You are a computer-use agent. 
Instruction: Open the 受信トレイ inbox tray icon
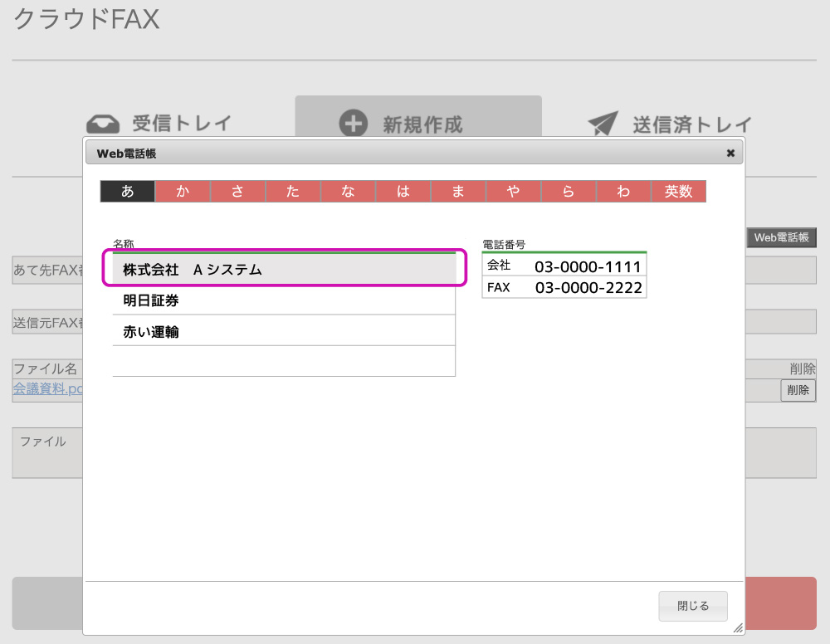point(103,124)
